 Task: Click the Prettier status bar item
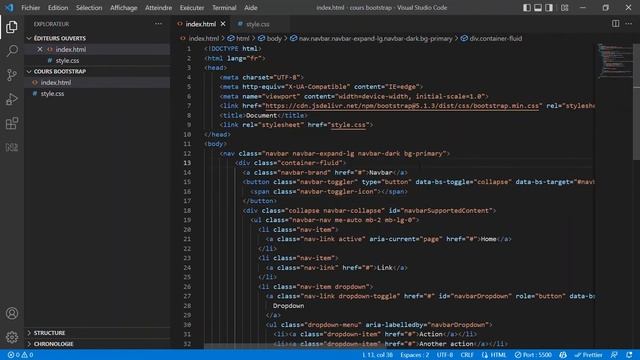tap(588, 355)
